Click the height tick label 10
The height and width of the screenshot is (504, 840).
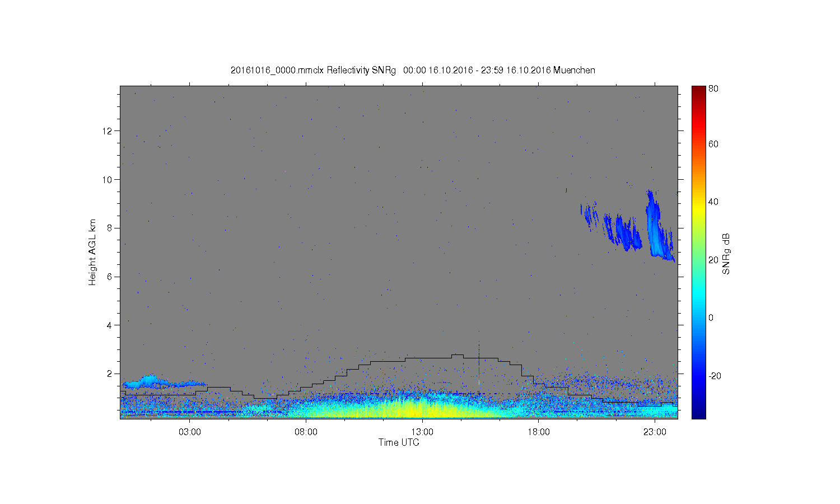[x=107, y=180]
